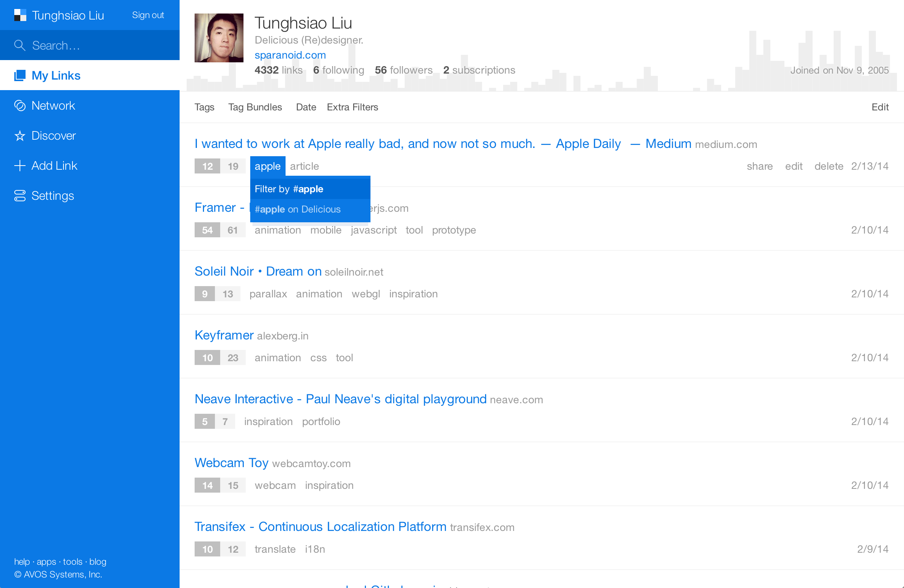Click the translate tag

[275, 549]
